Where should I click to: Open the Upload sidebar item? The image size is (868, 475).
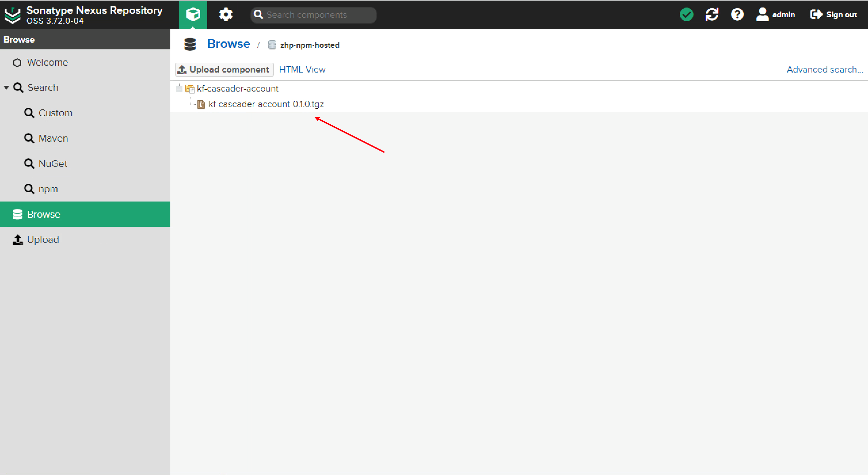[43, 240]
